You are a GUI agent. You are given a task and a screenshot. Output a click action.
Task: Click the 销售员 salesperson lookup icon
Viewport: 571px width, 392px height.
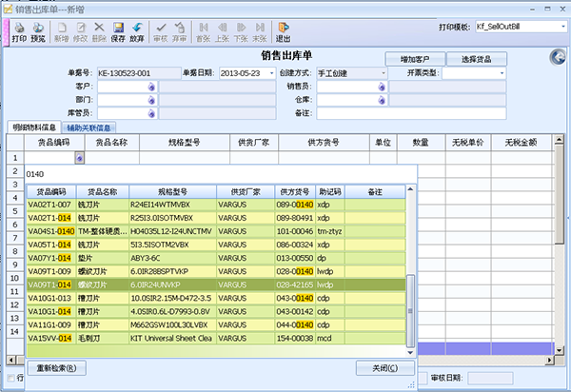pyautogui.click(x=382, y=87)
